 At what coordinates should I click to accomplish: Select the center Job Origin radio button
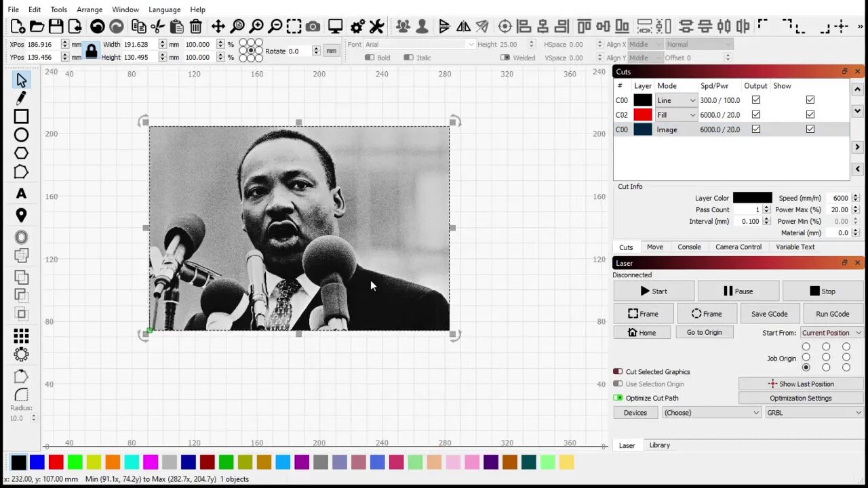[x=826, y=357]
